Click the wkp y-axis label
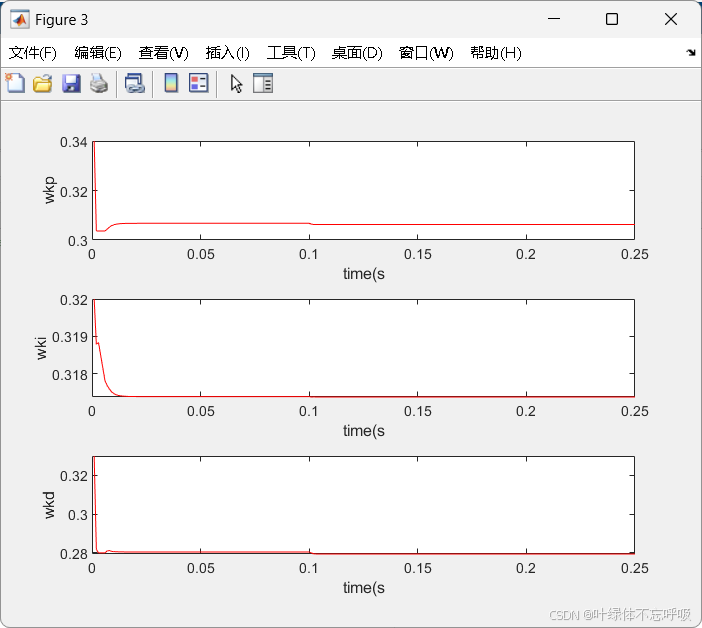 (49, 190)
